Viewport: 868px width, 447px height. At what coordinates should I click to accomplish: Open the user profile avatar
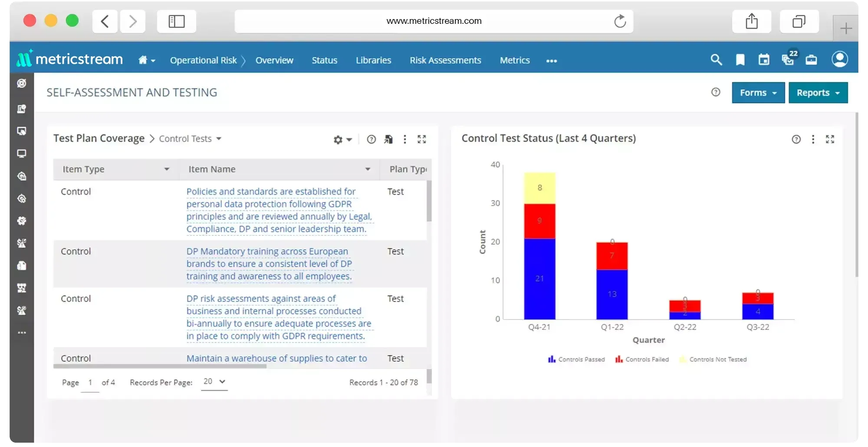840,59
